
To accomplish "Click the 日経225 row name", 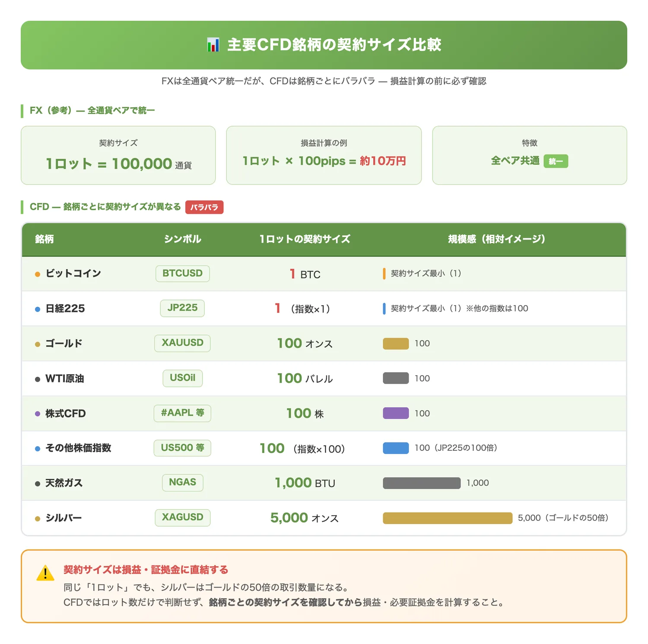I will (x=65, y=309).
